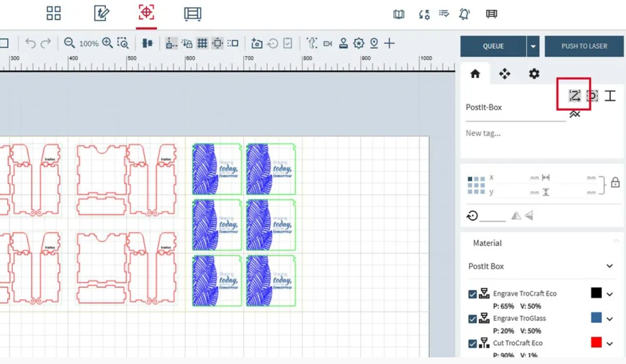626x364 pixels.
Task: Click the zoom in magnifier icon
Action: pos(107,44)
